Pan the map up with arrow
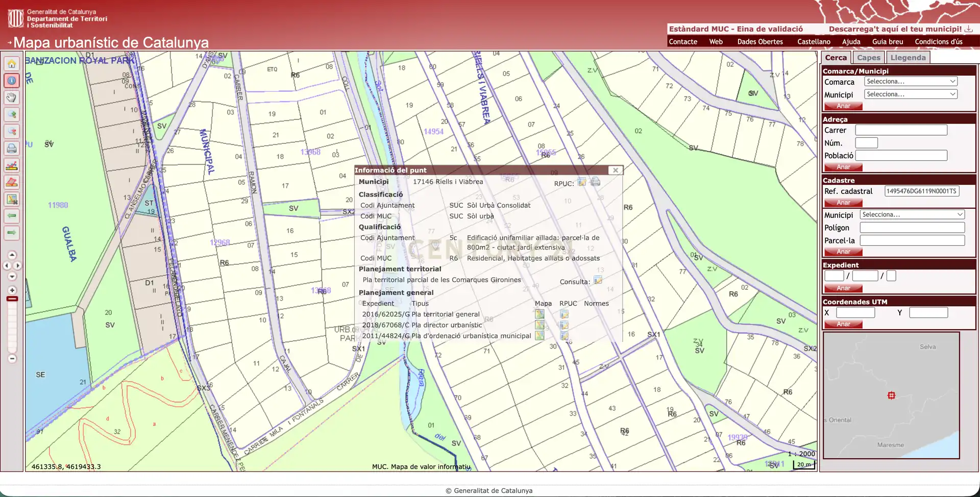This screenshot has height=497, width=980. pos(12,255)
